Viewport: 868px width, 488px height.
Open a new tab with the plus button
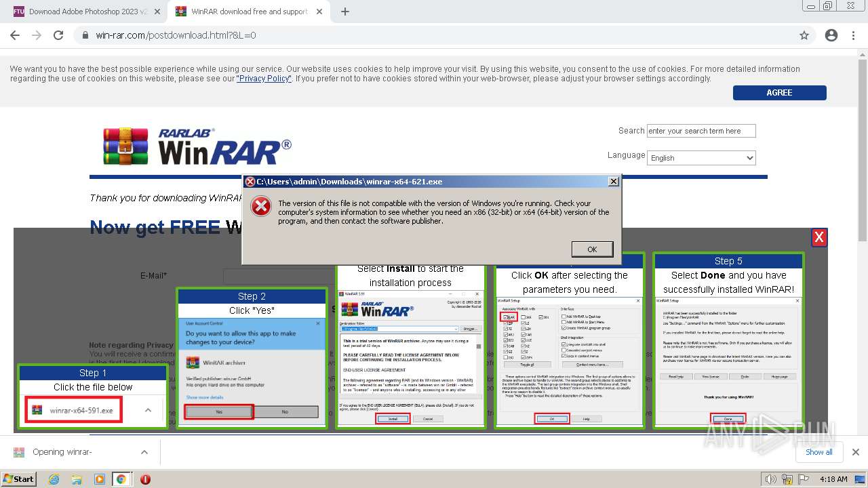(345, 12)
